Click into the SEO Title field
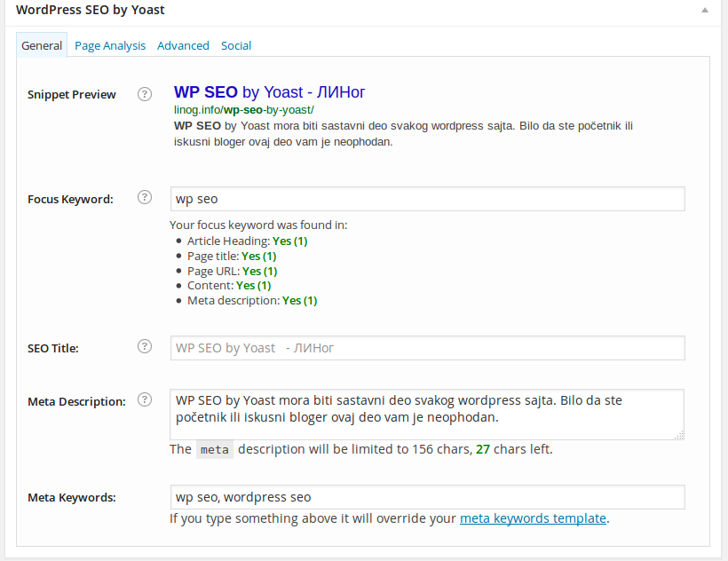 coord(428,348)
